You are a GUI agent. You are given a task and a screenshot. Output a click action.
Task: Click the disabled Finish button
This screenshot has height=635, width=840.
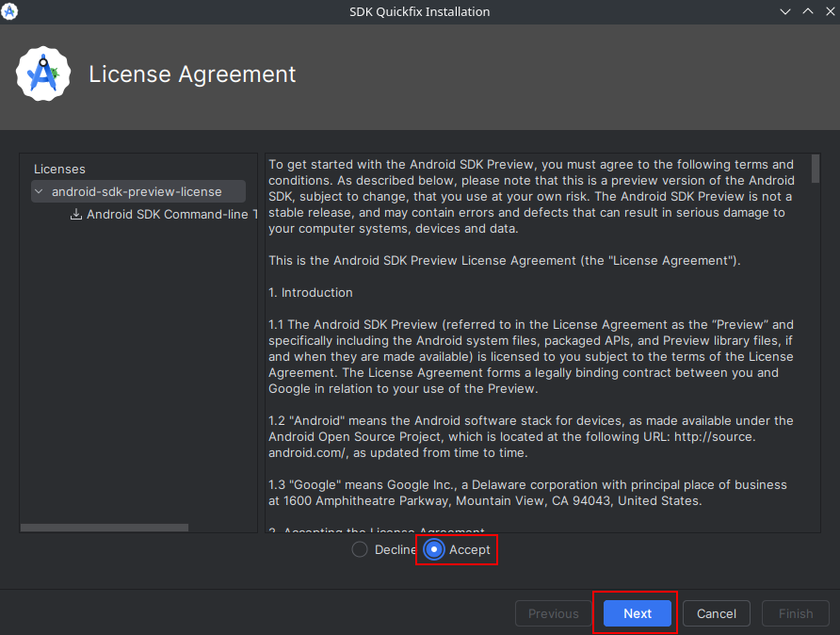pos(796,613)
